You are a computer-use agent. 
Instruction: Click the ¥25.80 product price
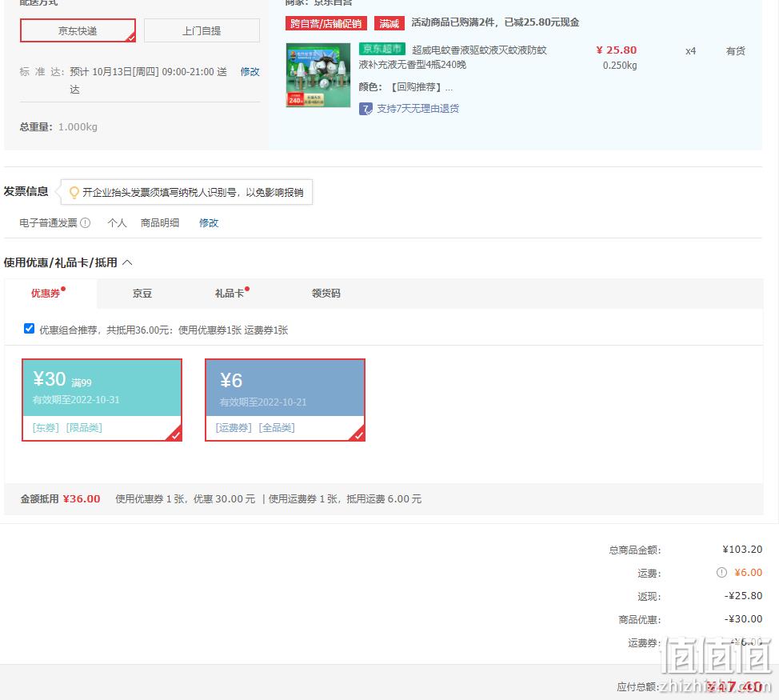(617, 50)
